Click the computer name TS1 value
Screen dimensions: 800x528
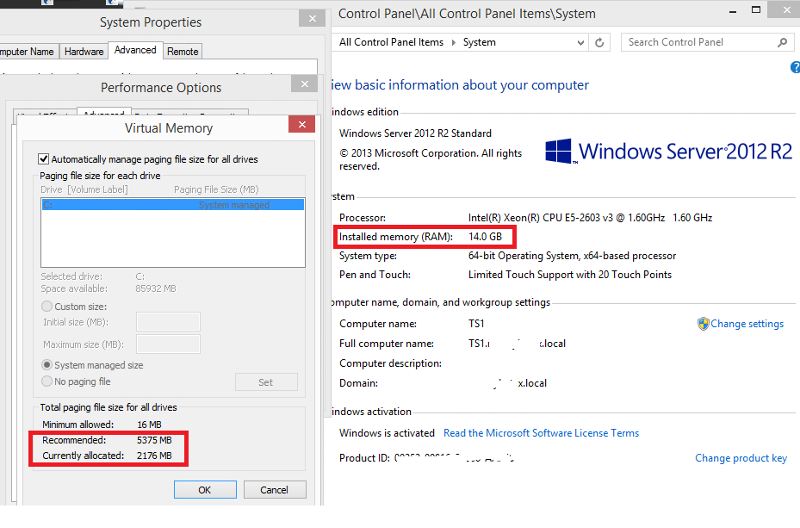coord(476,323)
